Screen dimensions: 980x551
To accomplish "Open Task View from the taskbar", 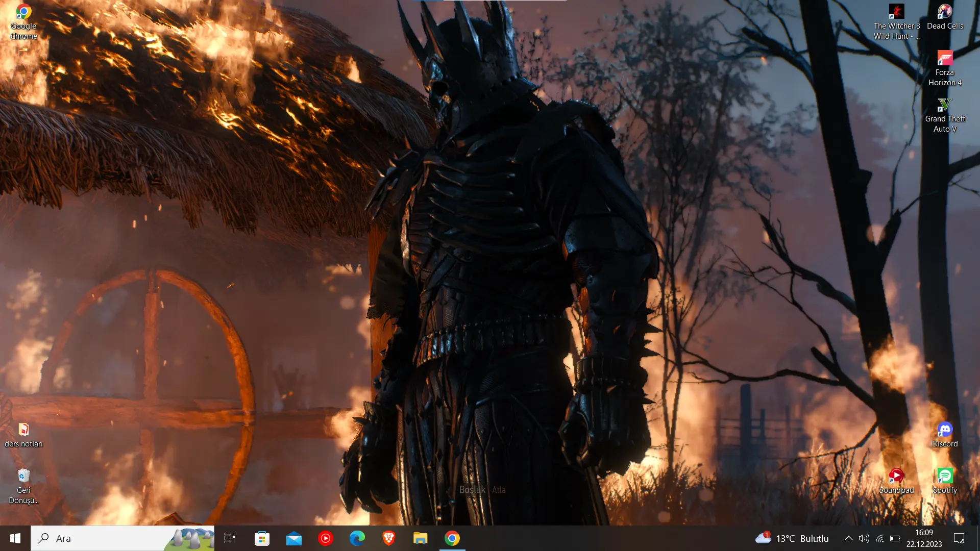I will click(230, 538).
